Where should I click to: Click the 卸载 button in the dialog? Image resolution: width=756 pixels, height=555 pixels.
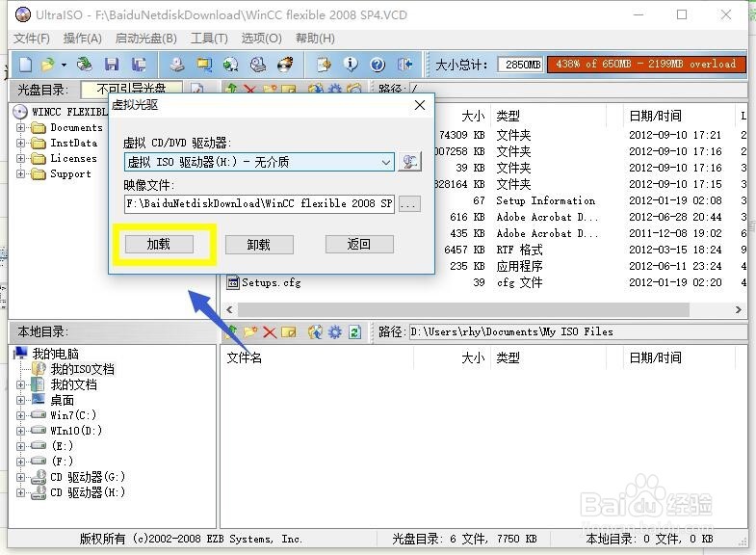[x=259, y=245]
